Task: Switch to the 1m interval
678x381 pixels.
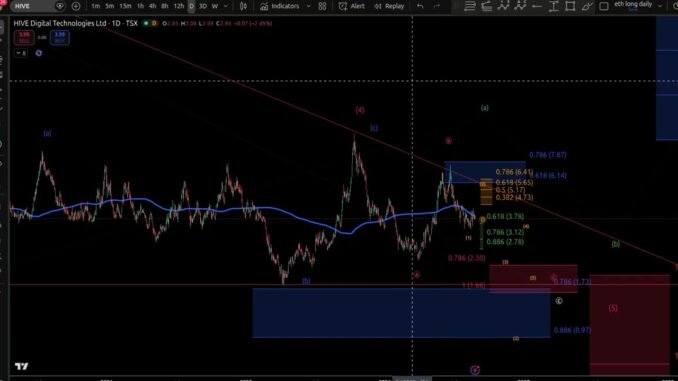Action: click(x=96, y=6)
